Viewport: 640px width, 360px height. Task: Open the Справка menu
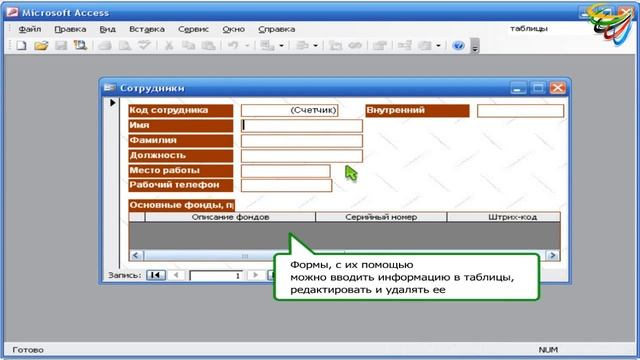276,29
